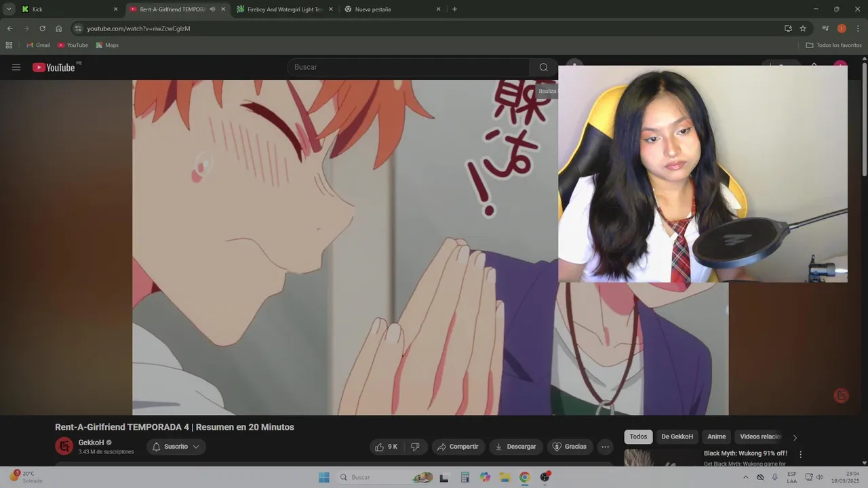
Task: Focus the YouTube Buscar search field
Action: 409,67
